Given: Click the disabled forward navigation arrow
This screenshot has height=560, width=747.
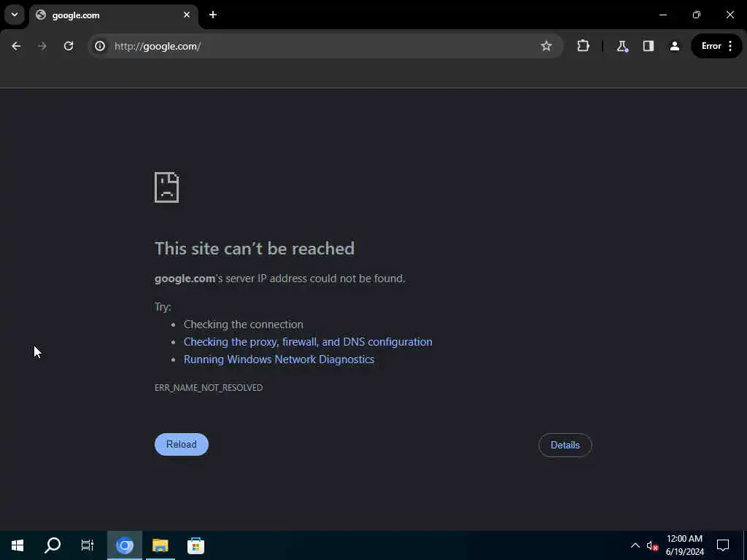Looking at the screenshot, I should pyautogui.click(x=42, y=46).
